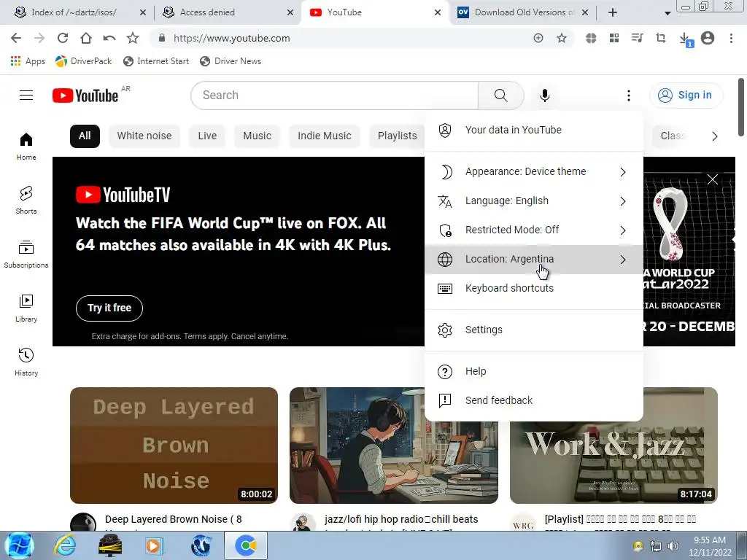This screenshot has width=747, height=560.
Task: Open DriverPack bookmark
Action: click(83, 61)
